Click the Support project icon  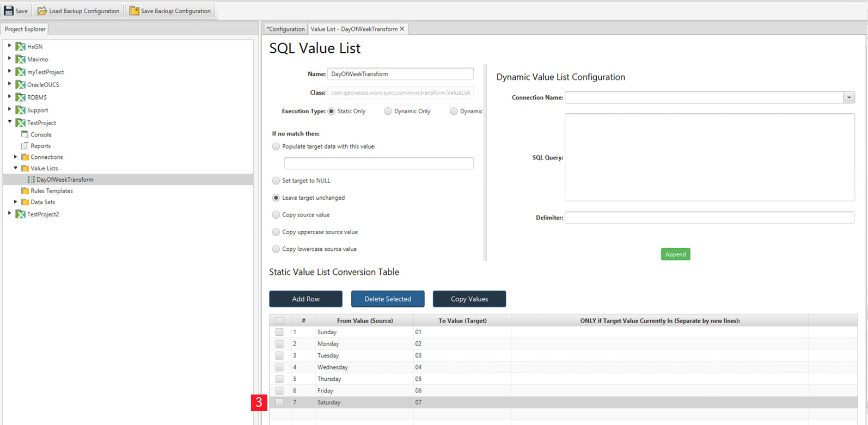pyautogui.click(x=21, y=110)
